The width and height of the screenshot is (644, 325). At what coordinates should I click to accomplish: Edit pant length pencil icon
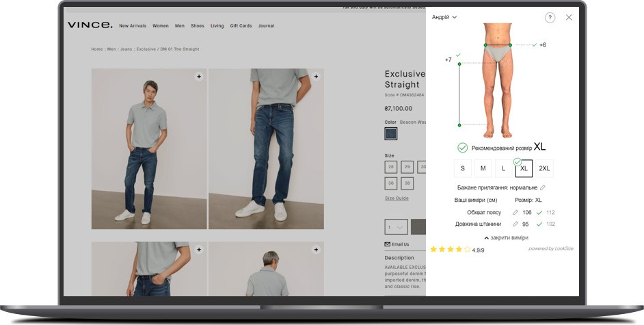(515, 224)
